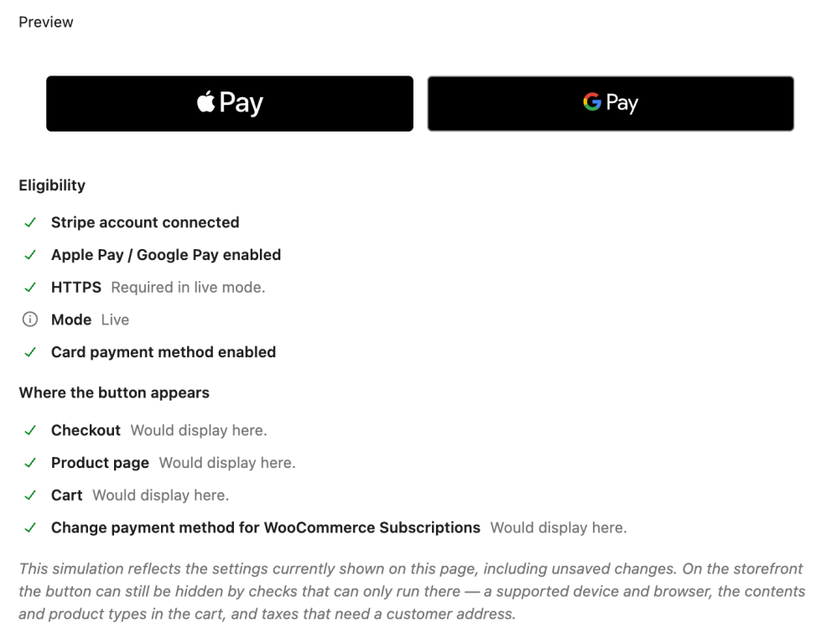Click 'Required in live mode.' hint text
821x644 pixels.
188,288
